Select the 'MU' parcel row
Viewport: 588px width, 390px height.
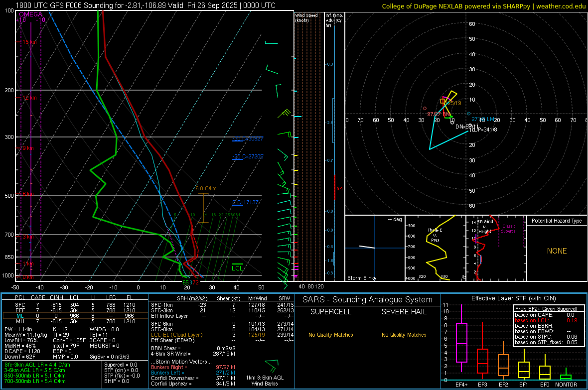tap(75, 321)
